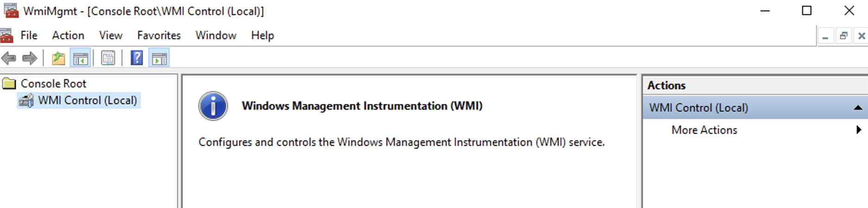Screen dimensions: 868x208
Task: Select Console Root in the tree
Action: click(x=53, y=84)
